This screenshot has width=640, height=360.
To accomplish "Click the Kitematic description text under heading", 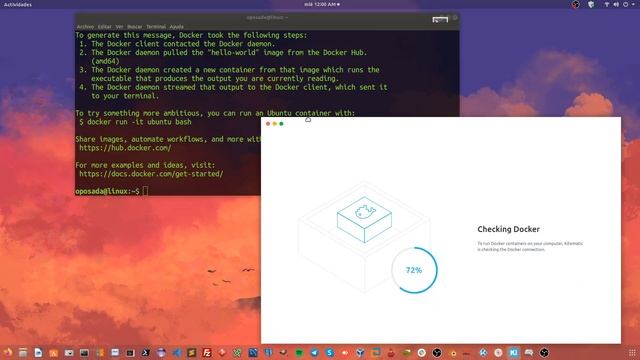I will (530, 246).
